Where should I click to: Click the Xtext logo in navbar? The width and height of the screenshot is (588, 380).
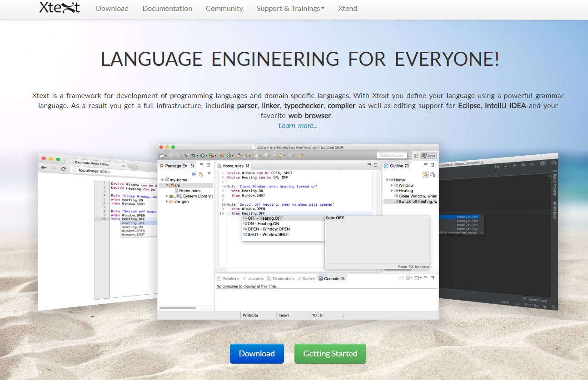point(60,8)
